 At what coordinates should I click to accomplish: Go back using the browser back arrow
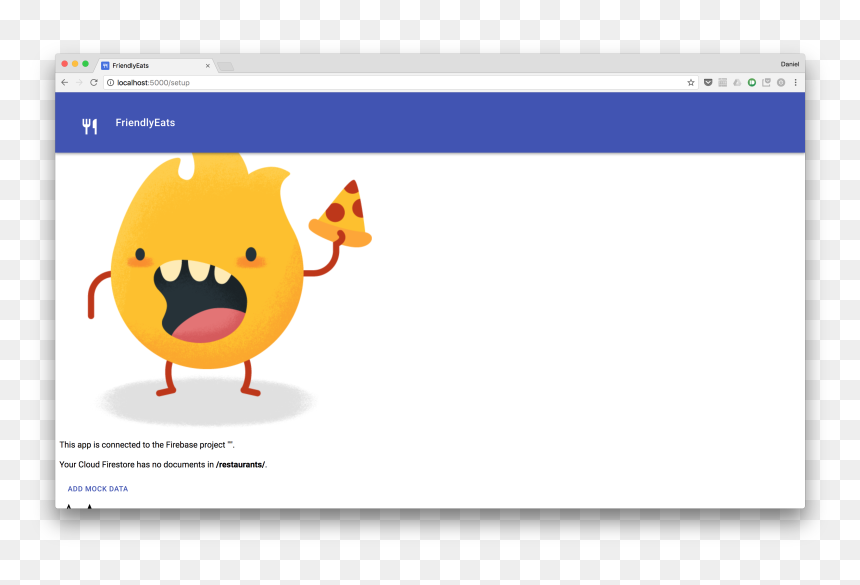65,82
